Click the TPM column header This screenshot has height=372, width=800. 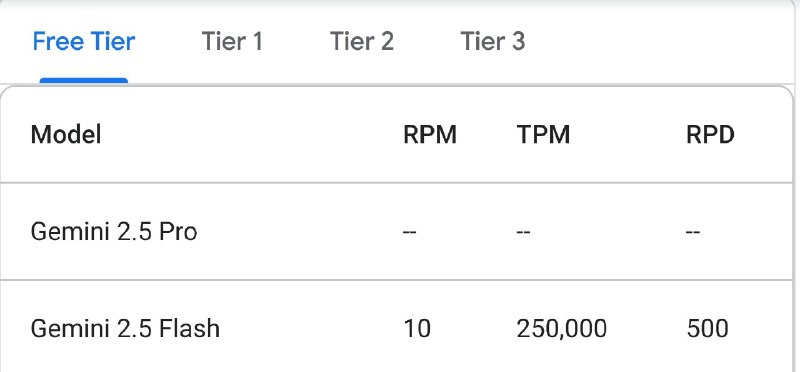coord(543,135)
